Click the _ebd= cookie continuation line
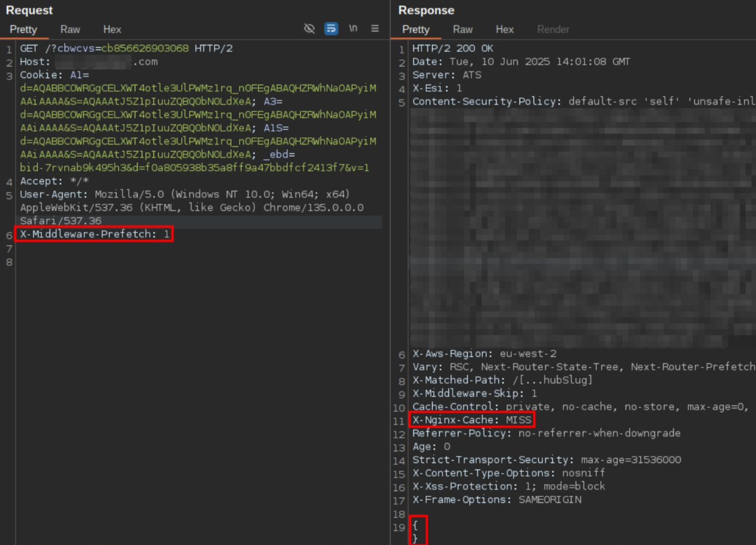Image resolution: width=756 pixels, height=545 pixels. coord(157,155)
